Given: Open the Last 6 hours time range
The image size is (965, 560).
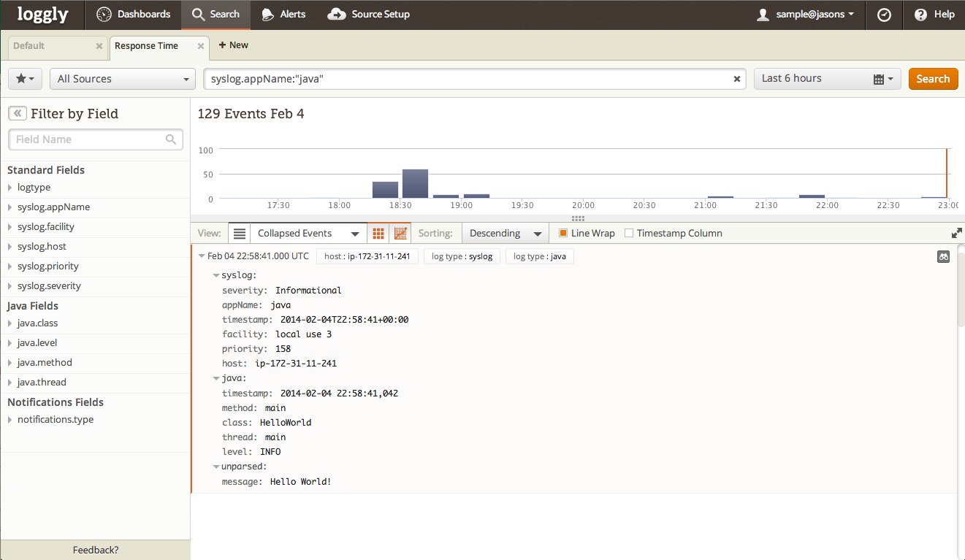Looking at the screenshot, I should pyautogui.click(x=827, y=79).
